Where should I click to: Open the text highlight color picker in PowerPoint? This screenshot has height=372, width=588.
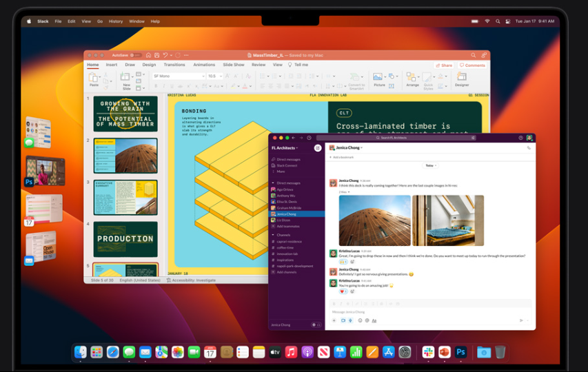(233, 86)
